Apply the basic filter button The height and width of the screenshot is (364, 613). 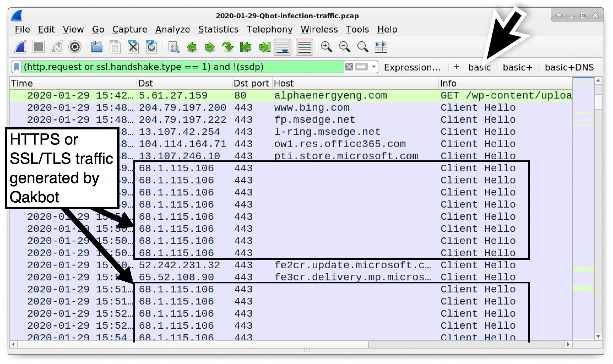(479, 67)
